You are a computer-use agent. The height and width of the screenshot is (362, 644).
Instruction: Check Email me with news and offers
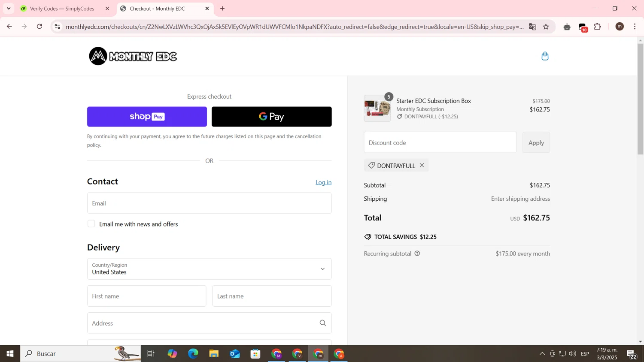point(91,224)
